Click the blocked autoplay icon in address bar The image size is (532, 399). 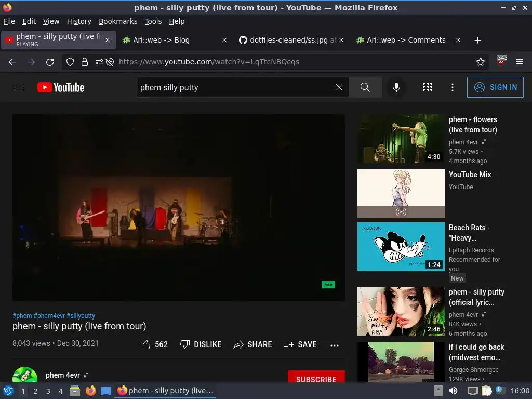point(110,62)
